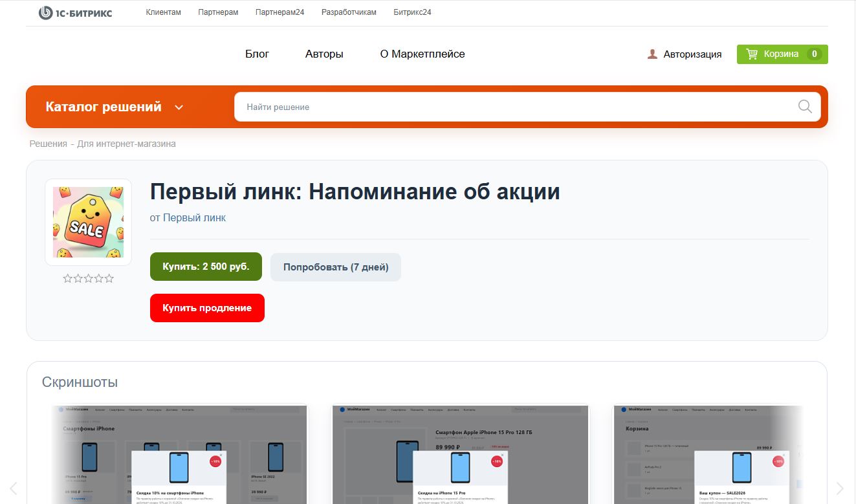Show next screenshots with right arrow
856x504 pixels.
click(x=840, y=488)
